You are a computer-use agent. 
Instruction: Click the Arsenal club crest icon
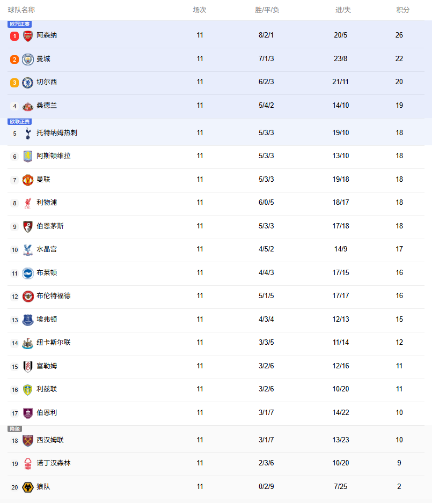point(28,36)
